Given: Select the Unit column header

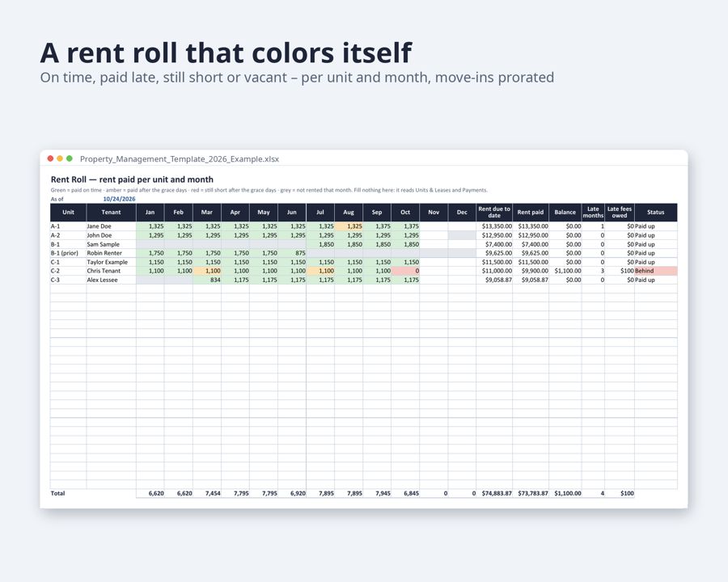Looking at the screenshot, I should tap(68, 212).
